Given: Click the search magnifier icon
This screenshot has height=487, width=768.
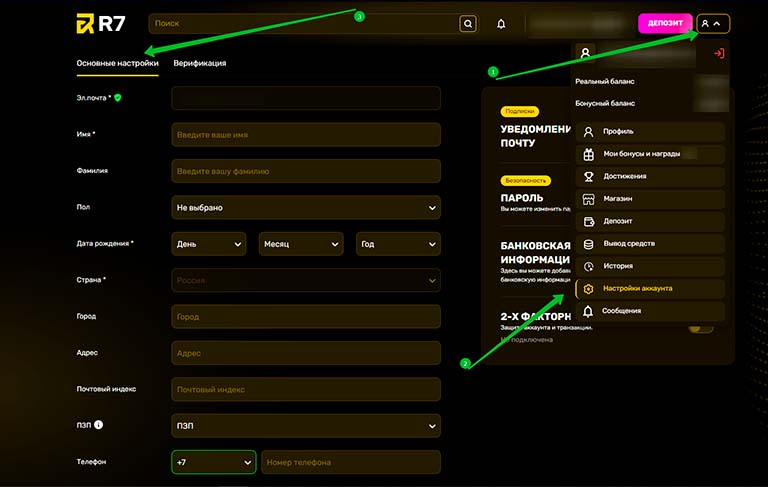Looking at the screenshot, I should tap(467, 24).
